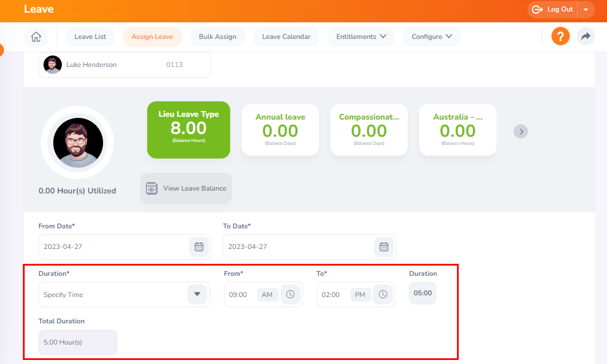
Task: Toggle PM on the To time field
Action: 360,294
